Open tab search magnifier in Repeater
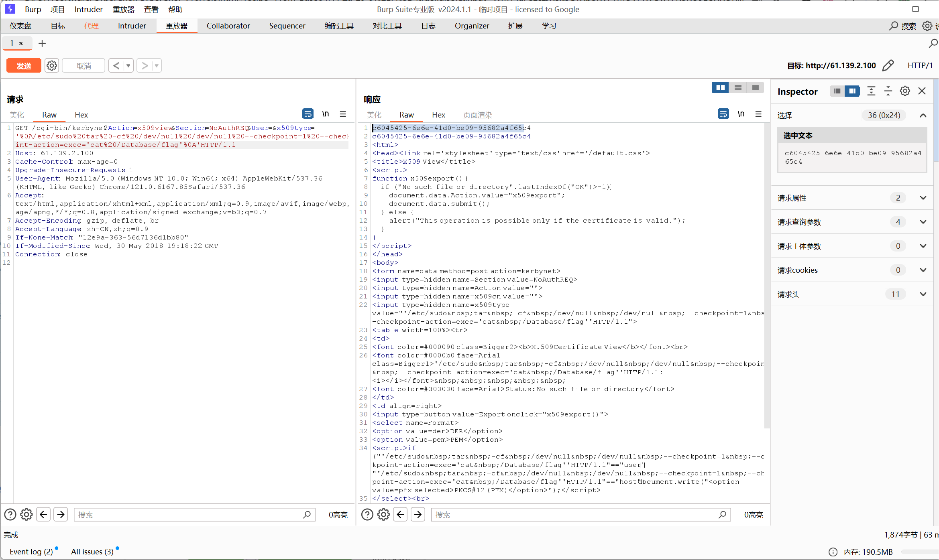Screen dimensions: 939x560 tap(933, 43)
